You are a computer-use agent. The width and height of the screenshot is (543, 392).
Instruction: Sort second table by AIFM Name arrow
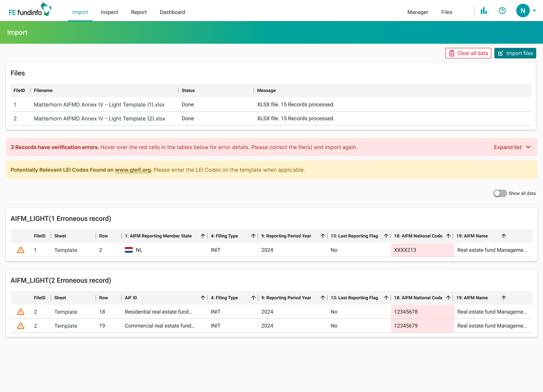(504, 298)
